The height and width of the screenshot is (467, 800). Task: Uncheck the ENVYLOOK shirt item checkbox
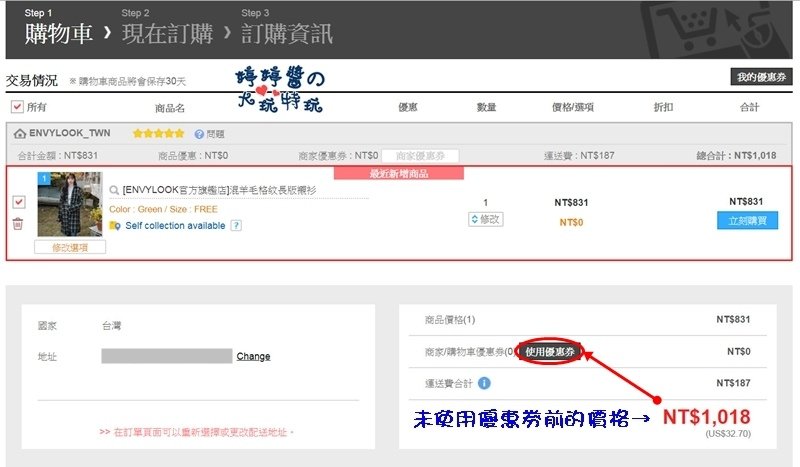coord(19,202)
